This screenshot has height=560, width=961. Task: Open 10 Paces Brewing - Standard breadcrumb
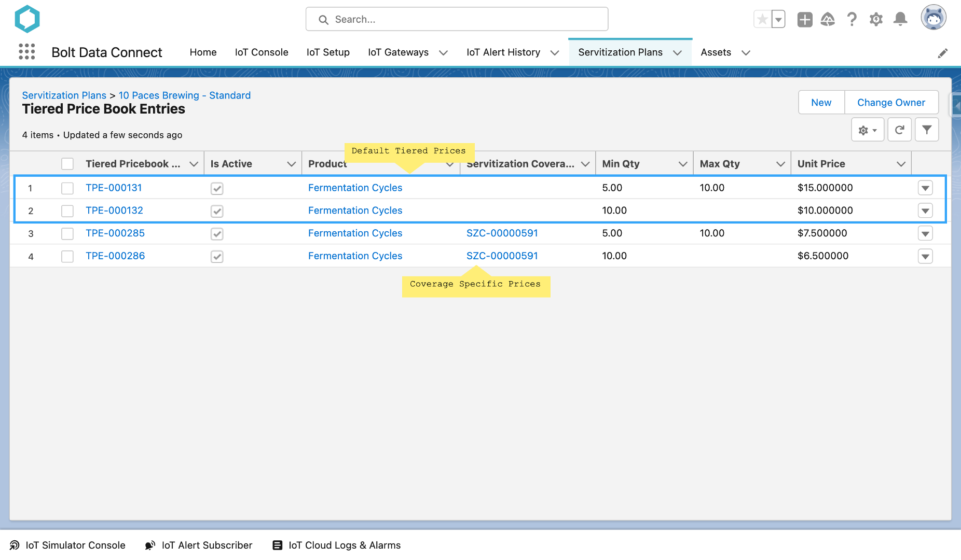click(x=184, y=95)
